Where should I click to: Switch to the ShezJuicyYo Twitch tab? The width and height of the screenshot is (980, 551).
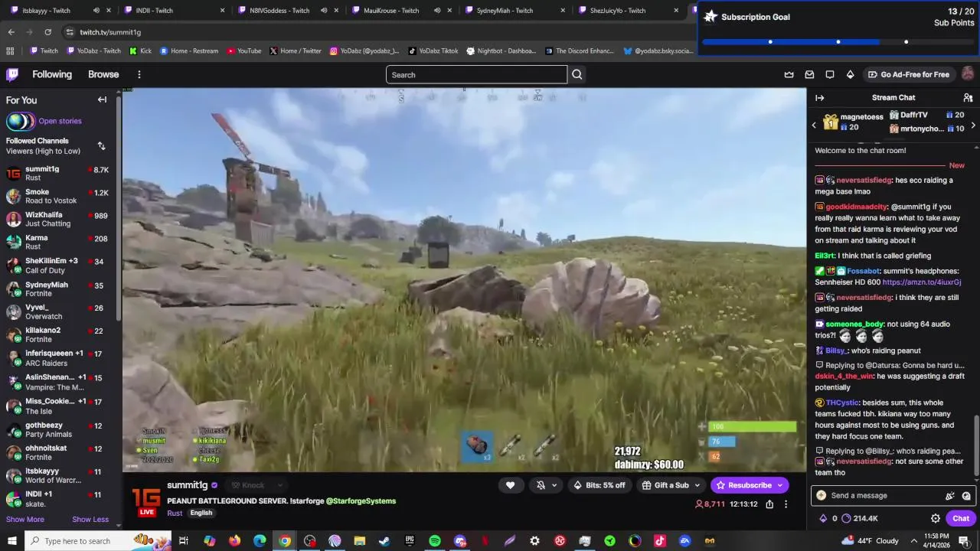click(x=627, y=11)
